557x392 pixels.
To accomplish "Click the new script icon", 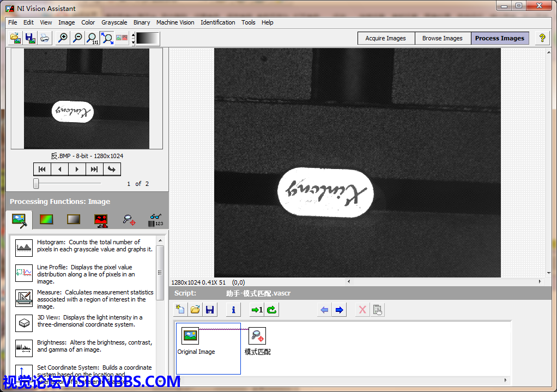I will [x=180, y=310].
